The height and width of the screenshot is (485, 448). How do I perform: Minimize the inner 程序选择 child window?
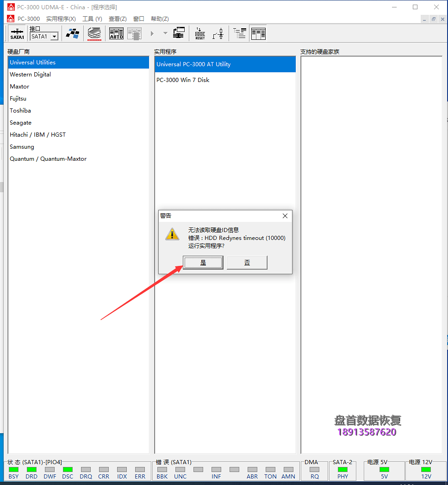click(424, 19)
